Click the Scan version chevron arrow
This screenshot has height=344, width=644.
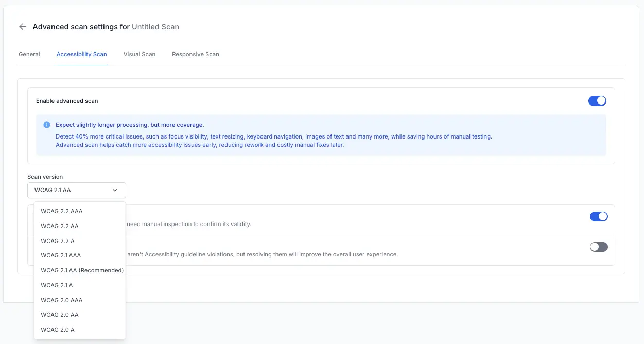[115, 191]
